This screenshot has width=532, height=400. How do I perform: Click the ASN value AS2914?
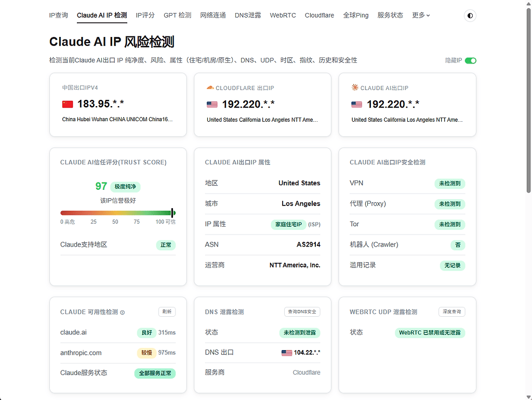point(309,244)
